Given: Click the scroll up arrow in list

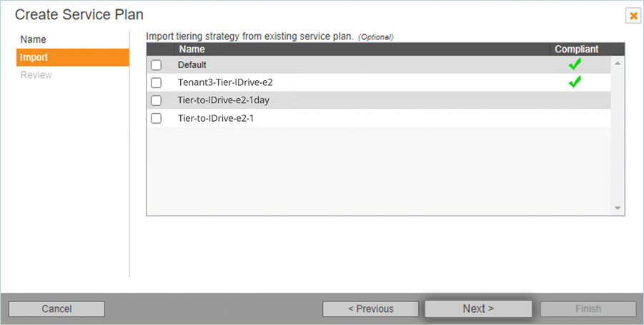Looking at the screenshot, I should tap(618, 64).
